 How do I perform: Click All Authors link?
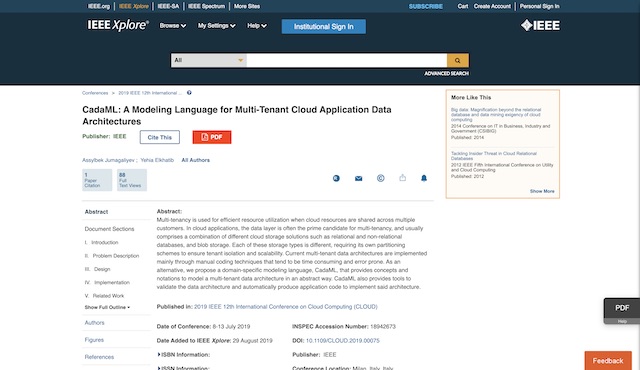[x=196, y=160]
